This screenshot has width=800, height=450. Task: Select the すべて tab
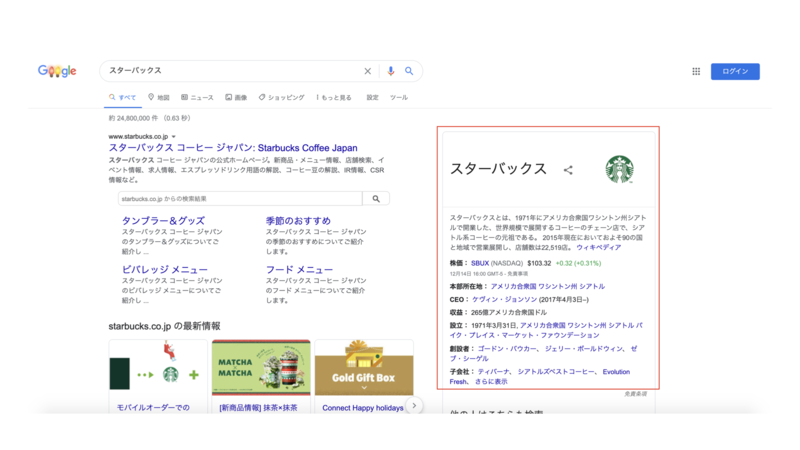[x=122, y=97]
